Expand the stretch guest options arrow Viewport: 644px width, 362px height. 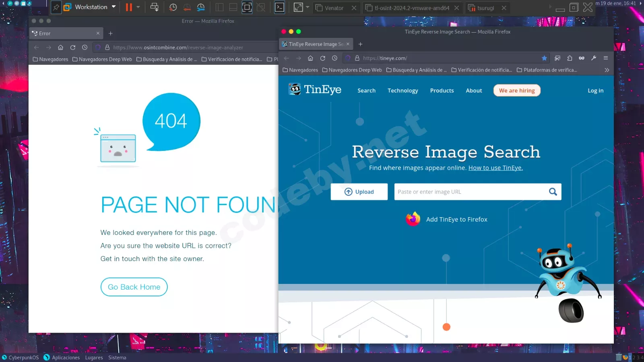(x=308, y=7)
